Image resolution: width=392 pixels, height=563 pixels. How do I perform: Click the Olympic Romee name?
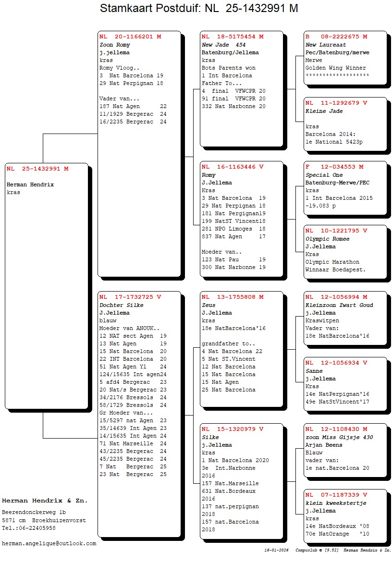tap(327, 239)
